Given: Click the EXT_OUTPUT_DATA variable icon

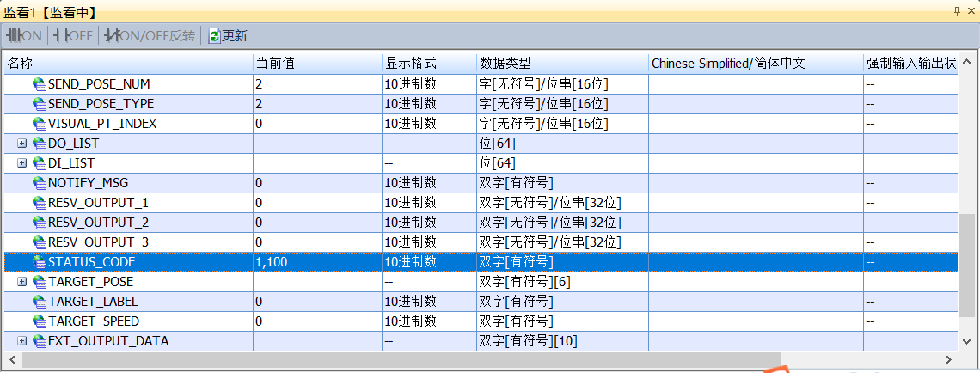Looking at the screenshot, I should 40,341.
